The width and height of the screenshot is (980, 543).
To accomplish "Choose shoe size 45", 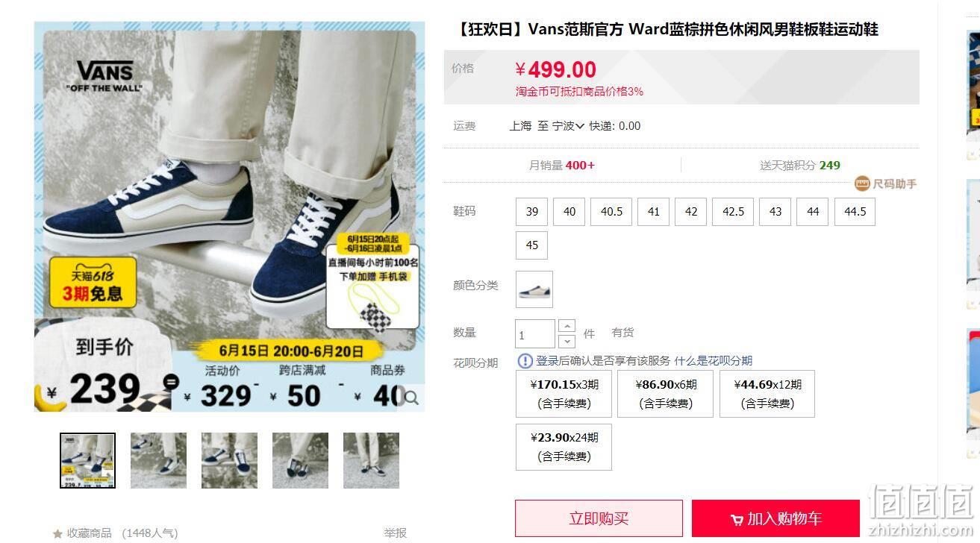I will pyautogui.click(x=531, y=245).
